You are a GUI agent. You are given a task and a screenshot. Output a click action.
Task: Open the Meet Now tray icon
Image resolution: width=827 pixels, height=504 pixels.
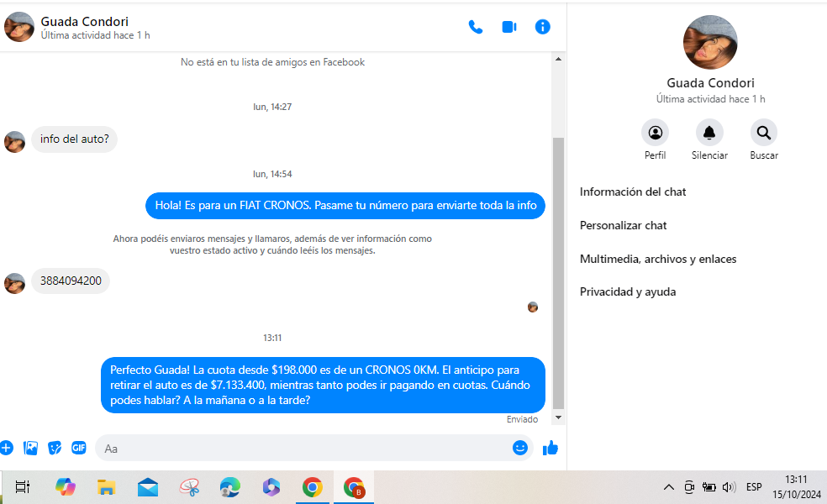point(689,487)
